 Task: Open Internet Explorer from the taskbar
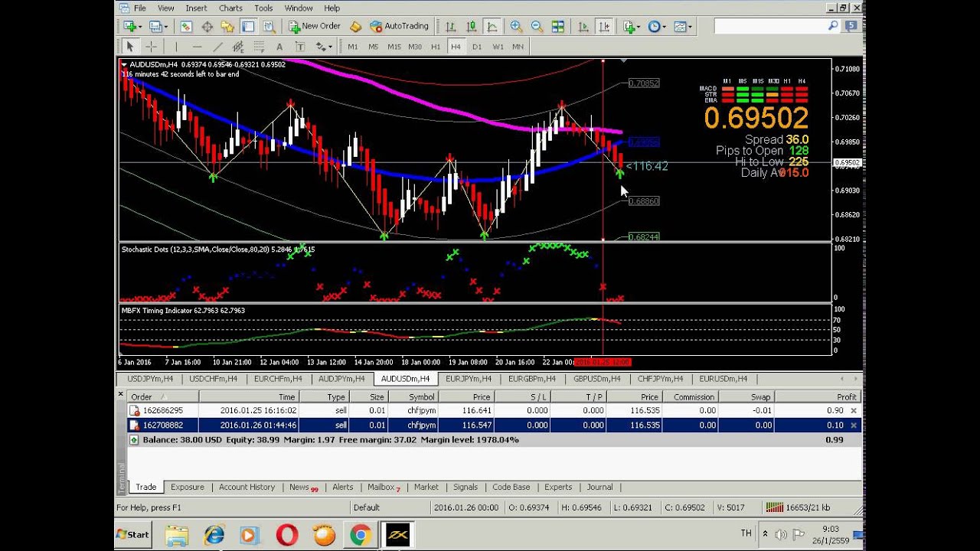point(214,534)
